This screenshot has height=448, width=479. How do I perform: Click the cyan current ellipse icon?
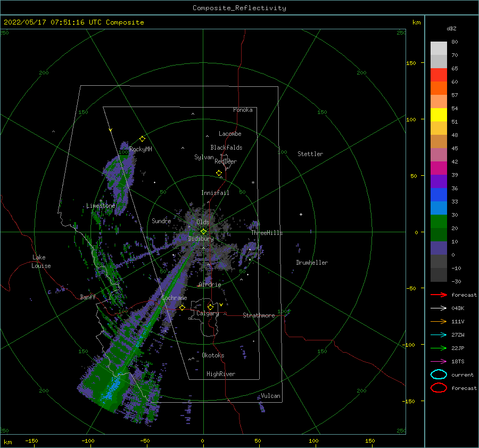pyautogui.click(x=439, y=374)
